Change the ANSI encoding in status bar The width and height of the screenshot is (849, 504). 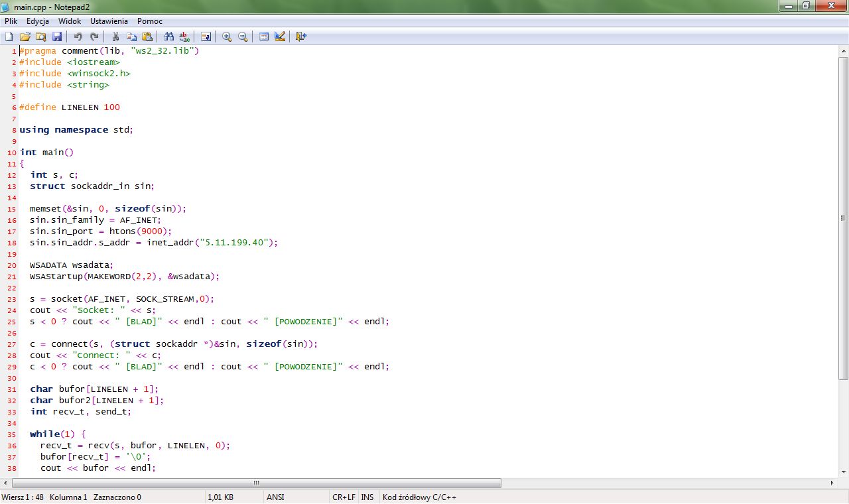(275, 497)
